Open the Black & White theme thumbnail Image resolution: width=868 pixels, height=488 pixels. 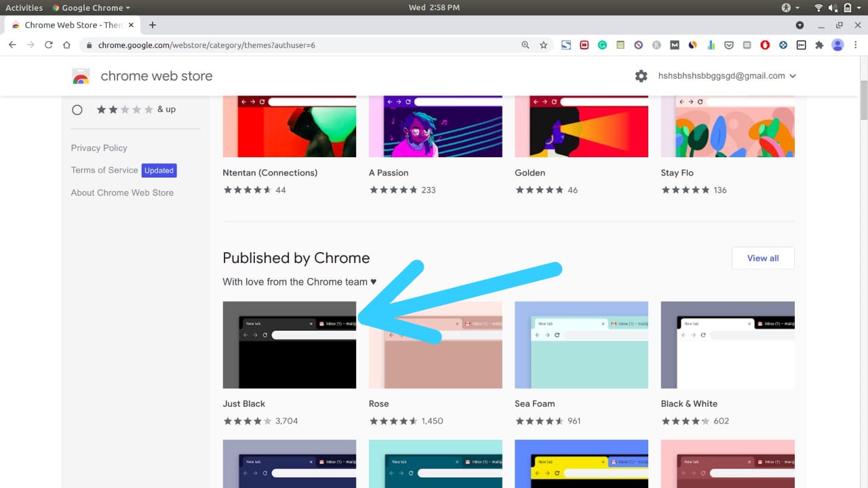(728, 345)
